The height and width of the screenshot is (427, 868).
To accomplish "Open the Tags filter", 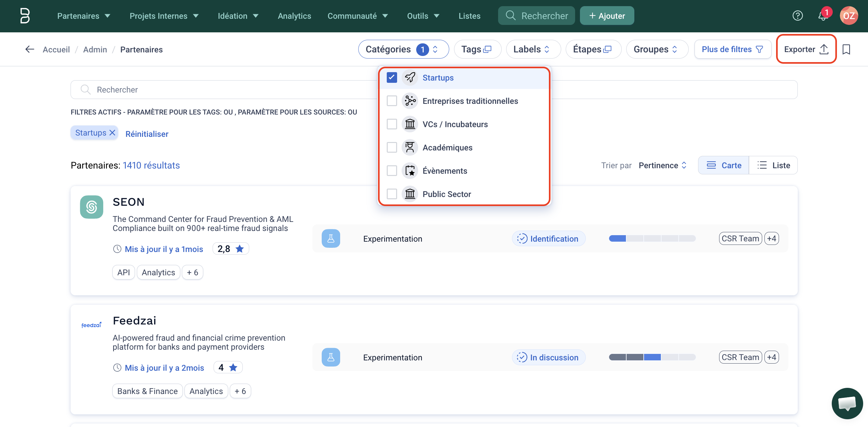I will [477, 49].
